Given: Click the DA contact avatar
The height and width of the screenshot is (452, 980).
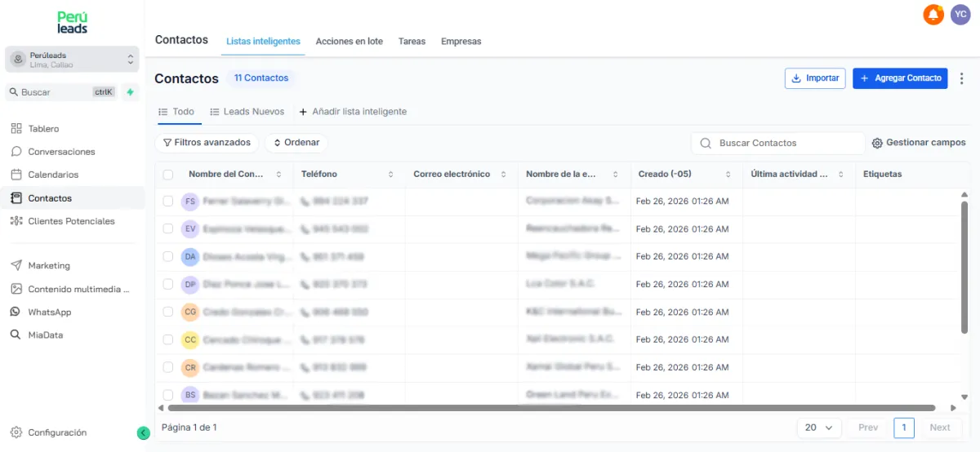Looking at the screenshot, I should tap(190, 257).
